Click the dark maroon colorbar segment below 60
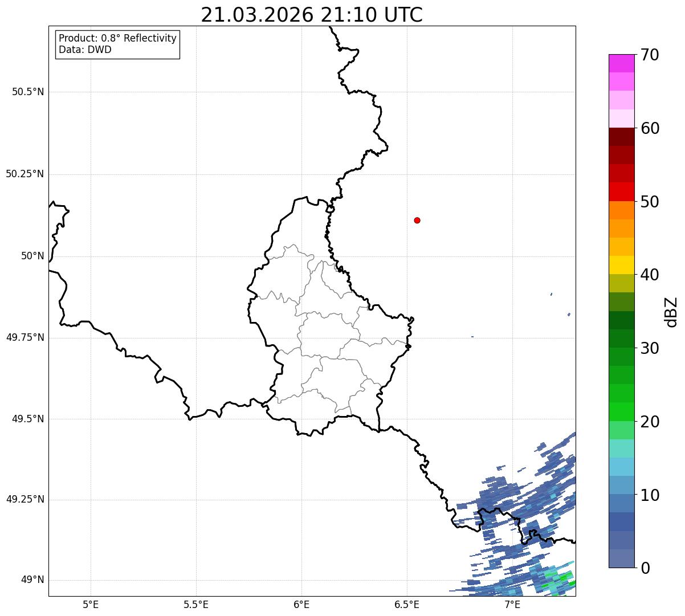The height and width of the screenshot is (616, 685). pyautogui.click(x=621, y=137)
